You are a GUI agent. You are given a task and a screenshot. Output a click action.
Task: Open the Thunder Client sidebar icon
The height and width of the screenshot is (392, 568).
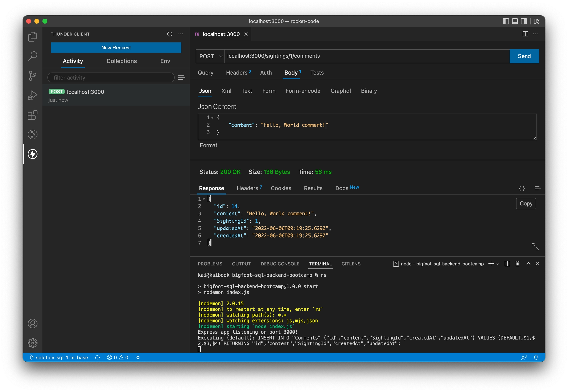(33, 154)
